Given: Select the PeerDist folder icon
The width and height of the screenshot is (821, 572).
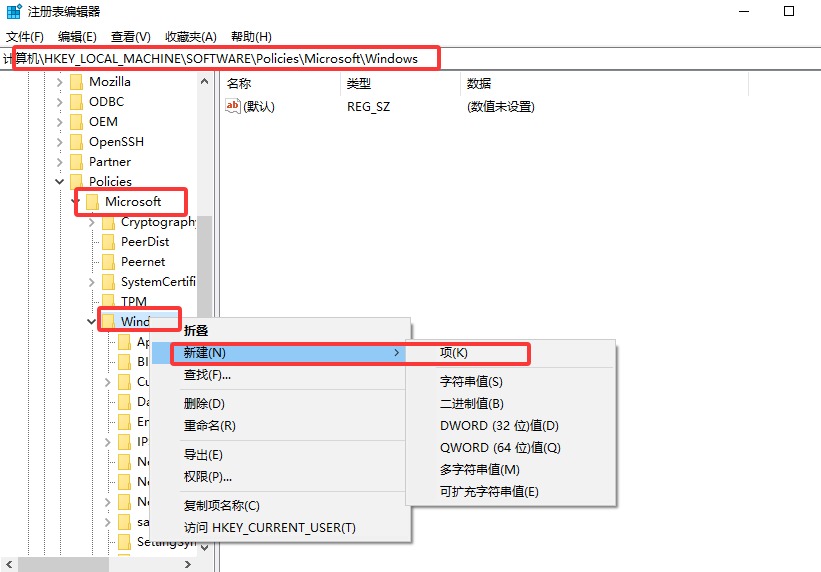Looking at the screenshot, I should point(108,242).
